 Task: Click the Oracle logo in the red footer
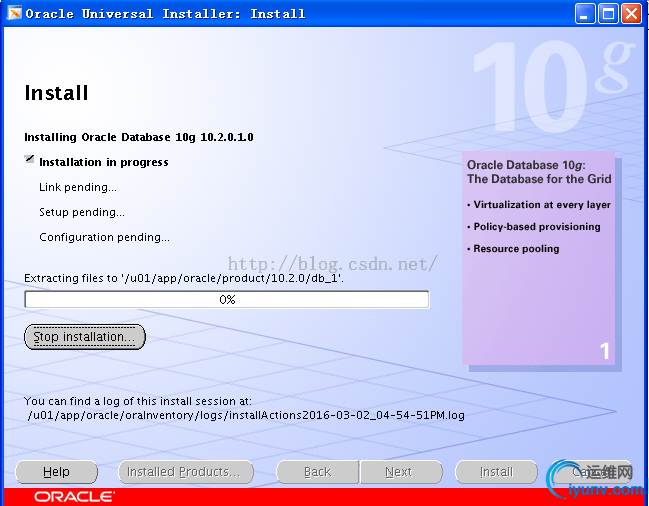click(75, 497)
